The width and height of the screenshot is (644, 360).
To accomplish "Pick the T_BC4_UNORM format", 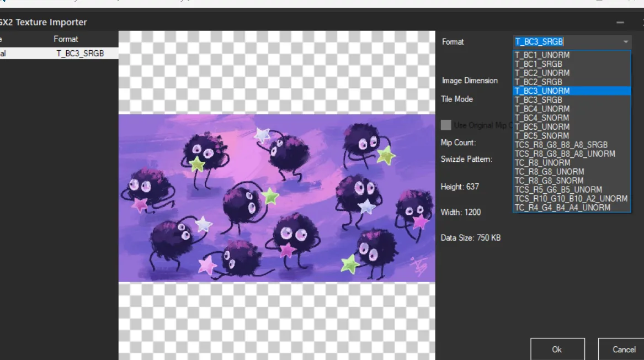I will pyautogui.click(x=542, y=109).
